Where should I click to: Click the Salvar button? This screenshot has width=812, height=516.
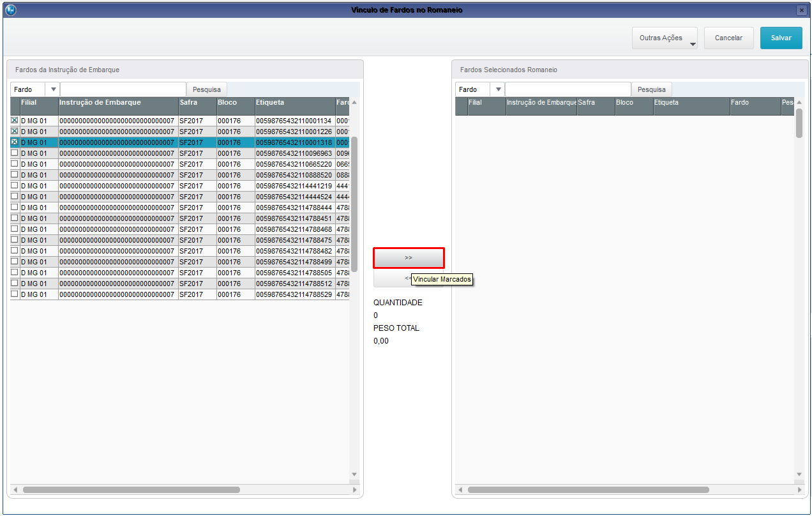click(x=781, y=38)
